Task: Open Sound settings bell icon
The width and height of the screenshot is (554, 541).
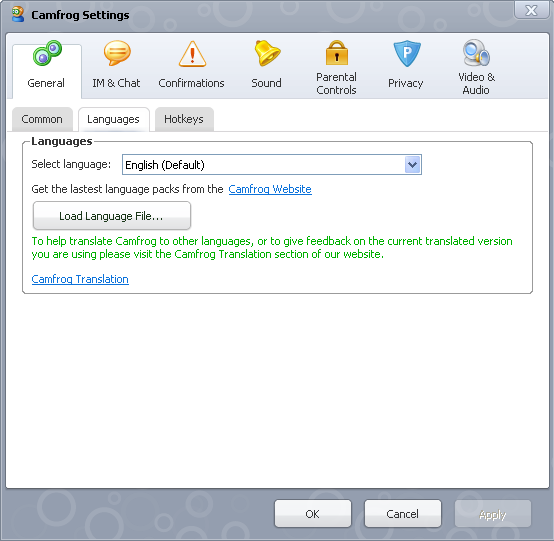Action: pyautogui.click(x=267, y=53)
